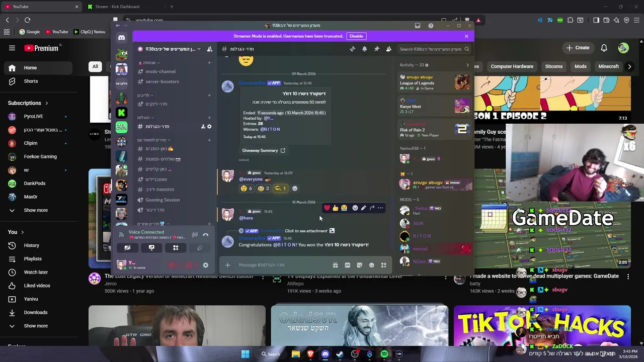Image resolution: width=644 pixels, height=362 pixels.
Task: Forward the @here message
Action: 372,208
